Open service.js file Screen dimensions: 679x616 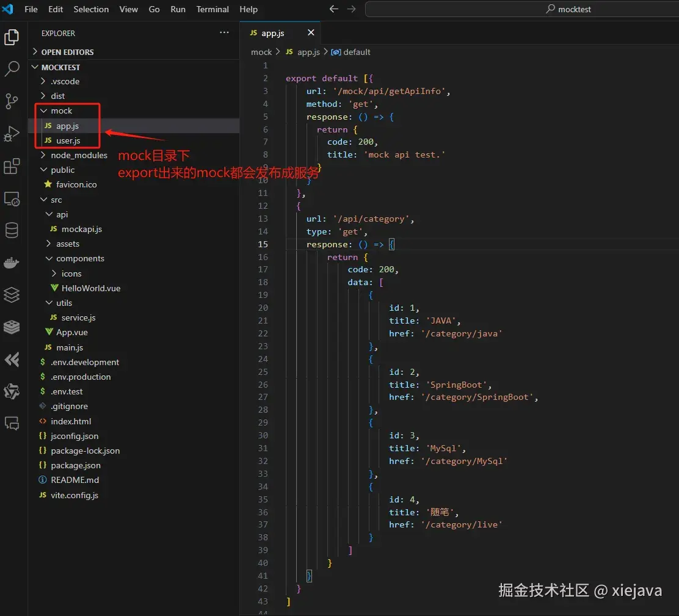coord(134,317)
